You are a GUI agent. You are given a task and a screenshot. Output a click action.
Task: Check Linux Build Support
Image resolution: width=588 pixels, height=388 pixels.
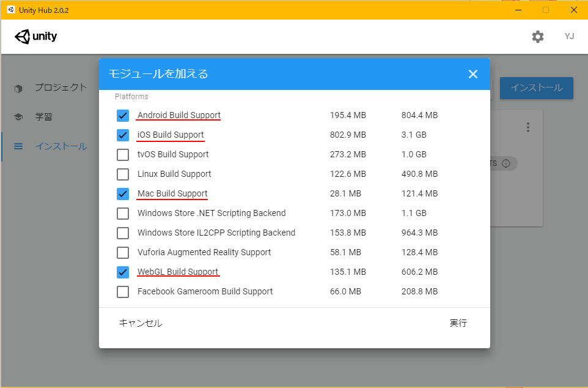coord(123,174)
